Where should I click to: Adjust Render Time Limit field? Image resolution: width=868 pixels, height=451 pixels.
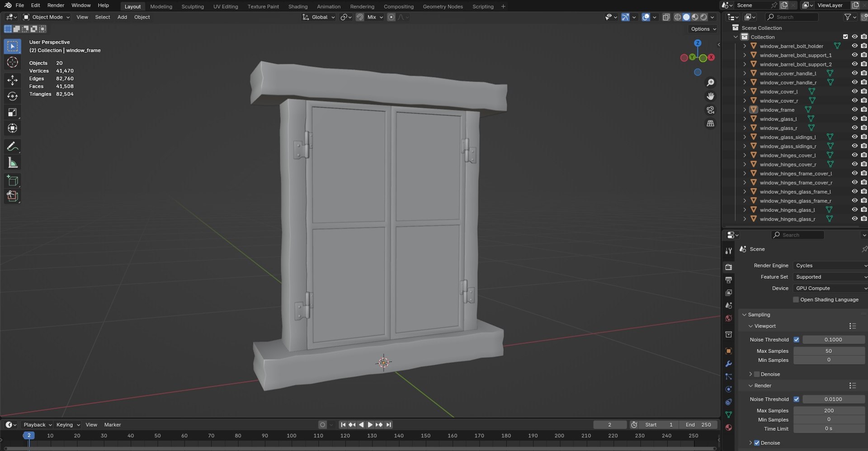pyautogui.click(x=829, y=429)
